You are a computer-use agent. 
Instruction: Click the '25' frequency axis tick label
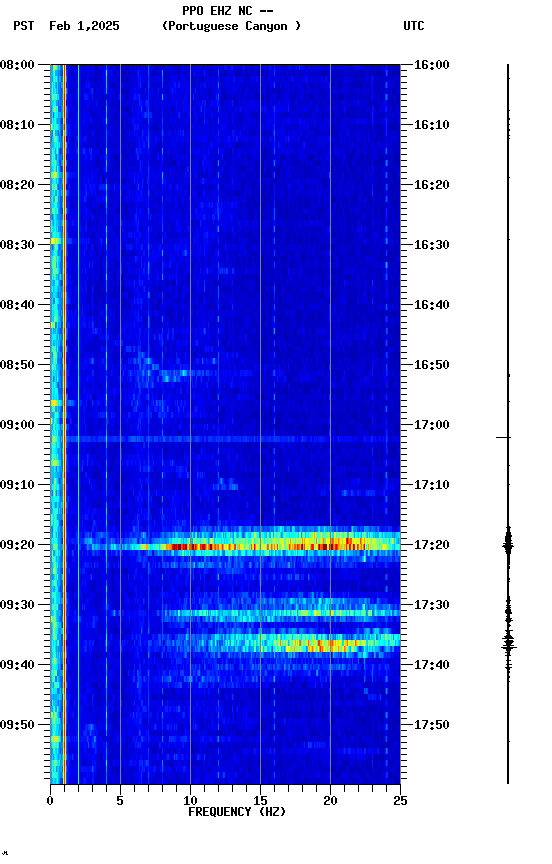[400, 801]
